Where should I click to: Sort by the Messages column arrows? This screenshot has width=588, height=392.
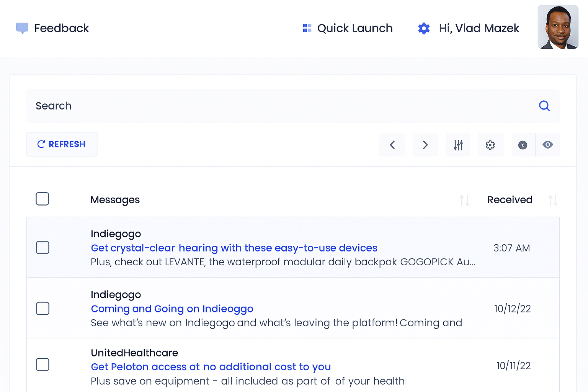(x=464, y=200)
